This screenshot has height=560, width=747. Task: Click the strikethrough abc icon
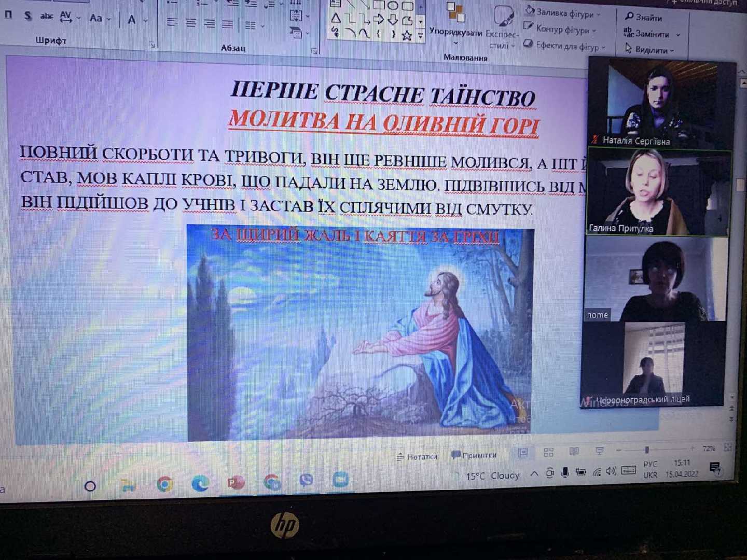click(47, 17)
